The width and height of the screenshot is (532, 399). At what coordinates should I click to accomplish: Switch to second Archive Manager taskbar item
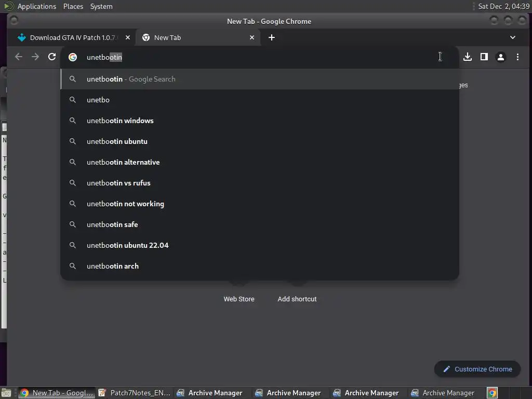click(288, 393)
